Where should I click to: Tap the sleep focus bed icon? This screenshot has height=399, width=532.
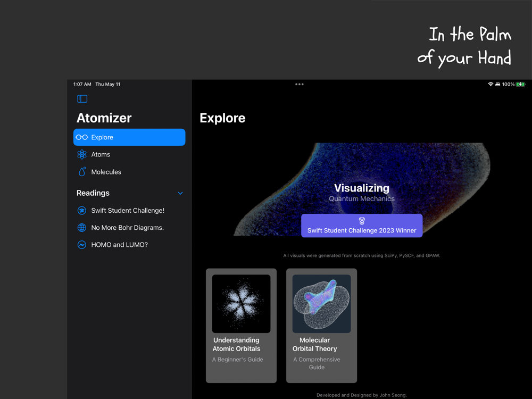click(497, 84)
